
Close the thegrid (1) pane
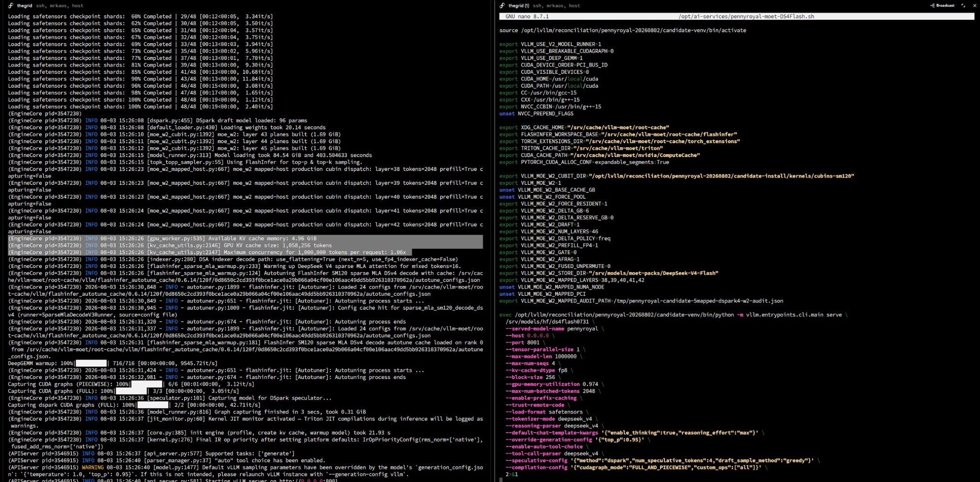point(975,6)
